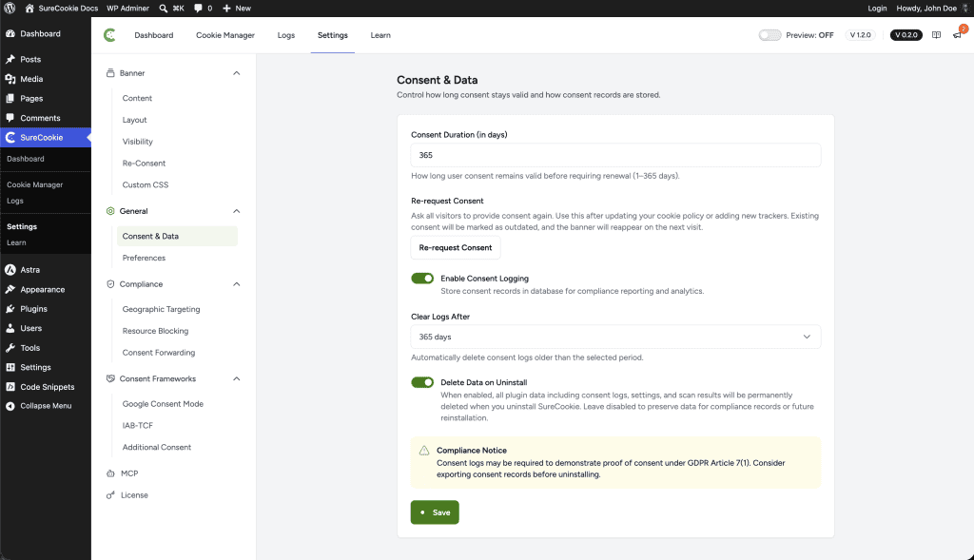Turn off Delete Data on Uninstall
This screenshot has height=560, width=974.
click(422, 382)
